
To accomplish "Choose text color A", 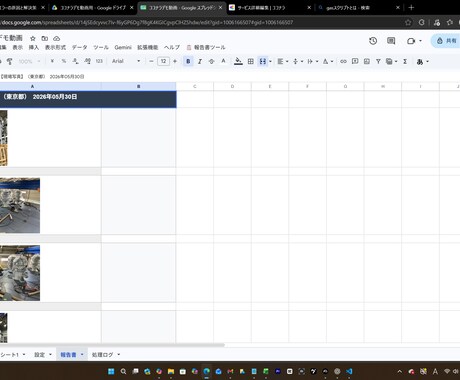I will click(223, 61).
